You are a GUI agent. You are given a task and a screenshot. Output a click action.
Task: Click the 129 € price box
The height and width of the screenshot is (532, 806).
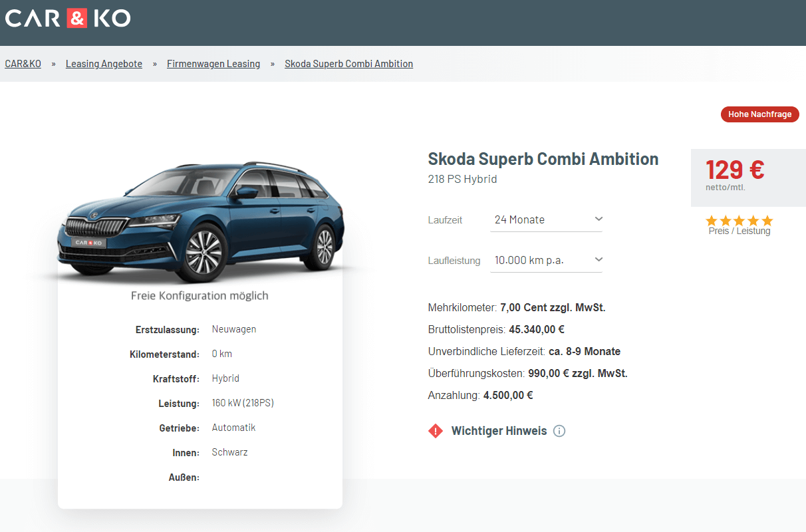(748, 178)
